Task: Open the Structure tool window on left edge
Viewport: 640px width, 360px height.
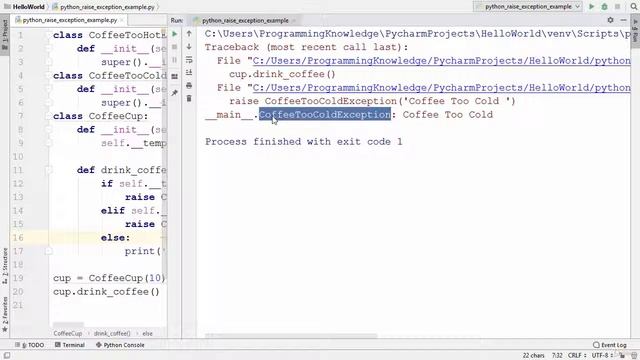Action: 5,266
